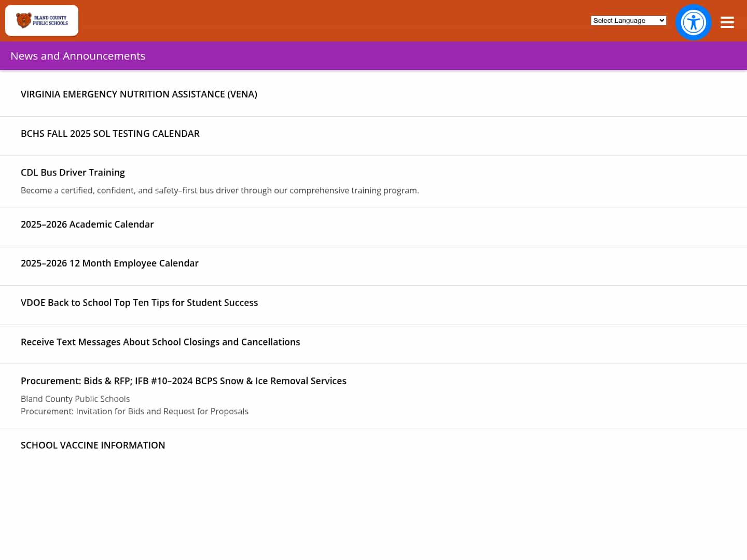Open the accessibility options icon
The height and width of the screenshot is (560, 747).
point(694,22)
